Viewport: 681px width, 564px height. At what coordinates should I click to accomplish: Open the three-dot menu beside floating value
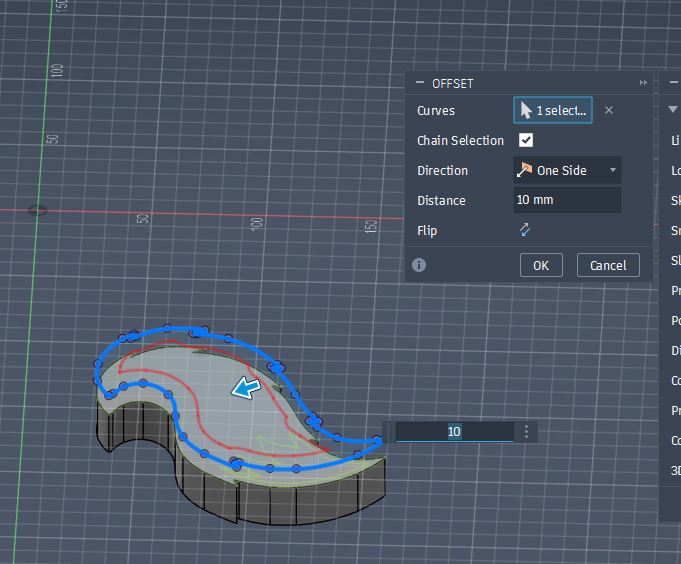pyautogui.click(x=526, y=432)
